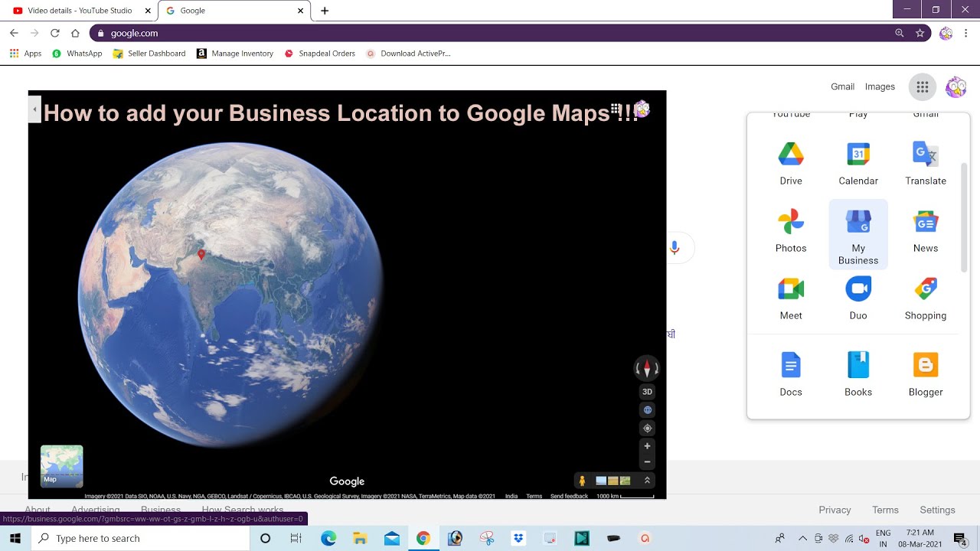Open the Settings footer link

[x=937, y=510]
